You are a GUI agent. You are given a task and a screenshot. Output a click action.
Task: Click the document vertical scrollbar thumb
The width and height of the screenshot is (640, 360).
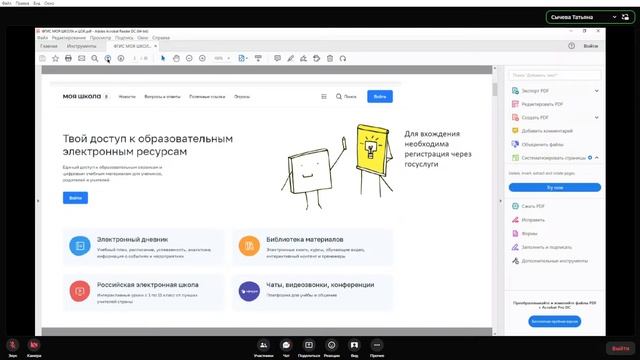click(x=495, y=89)
